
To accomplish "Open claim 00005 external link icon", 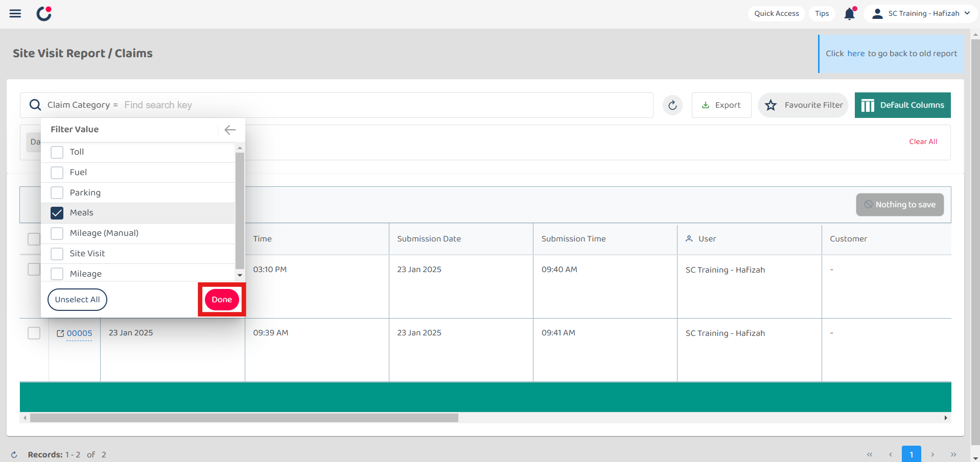I will [60, 333].
